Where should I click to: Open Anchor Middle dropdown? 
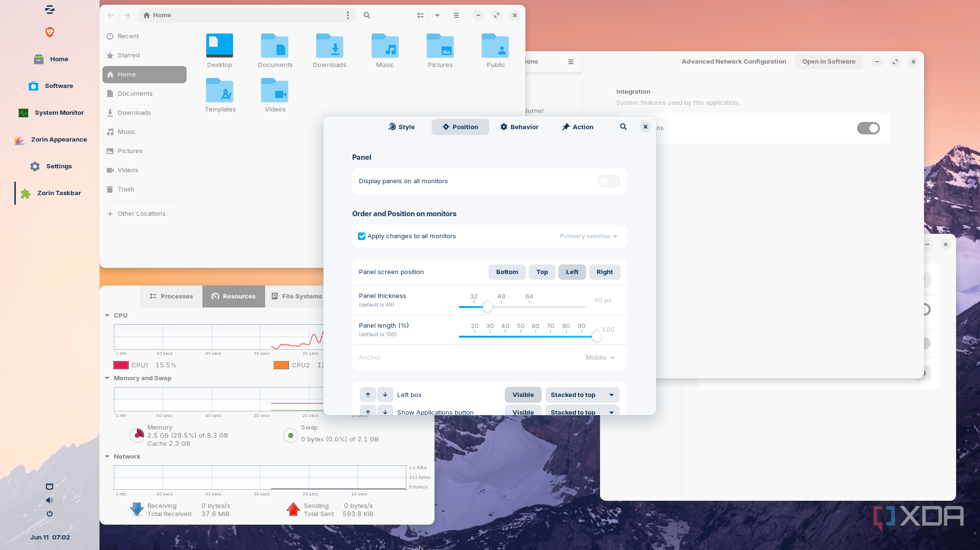[x=600, y=358]
